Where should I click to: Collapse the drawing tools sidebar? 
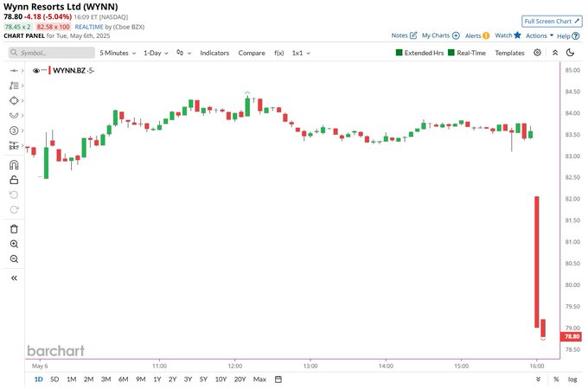click(14, 278)
